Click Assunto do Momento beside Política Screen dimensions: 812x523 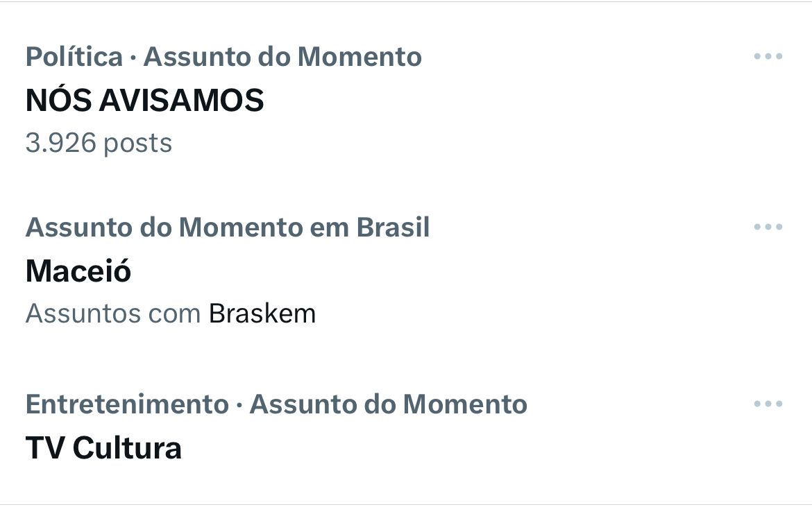[x=282, y=57]
